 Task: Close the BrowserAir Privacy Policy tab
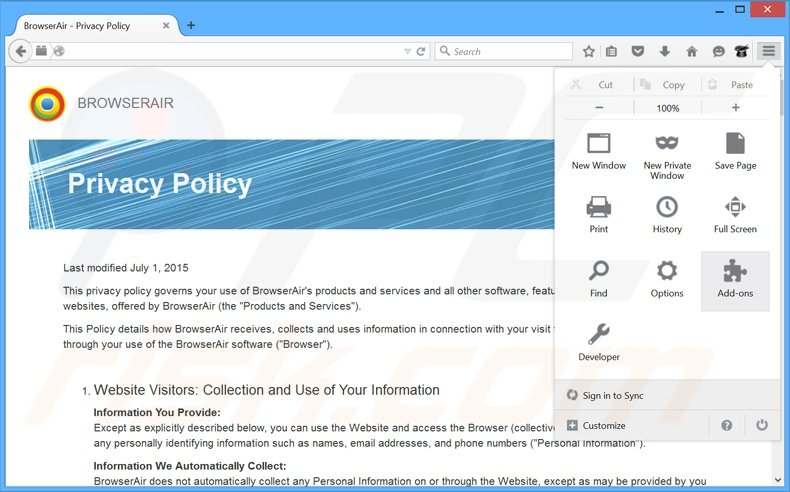tap(166, 25)
